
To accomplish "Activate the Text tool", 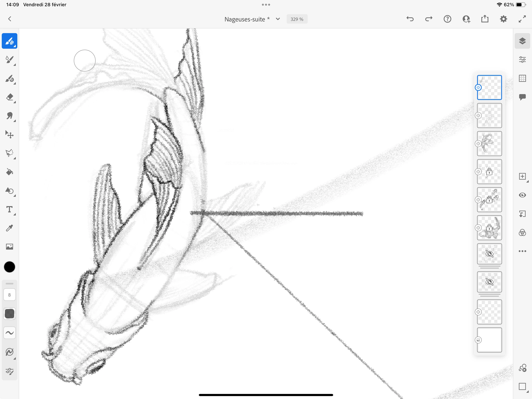I will pyautogui.click(x=10, y=210).
